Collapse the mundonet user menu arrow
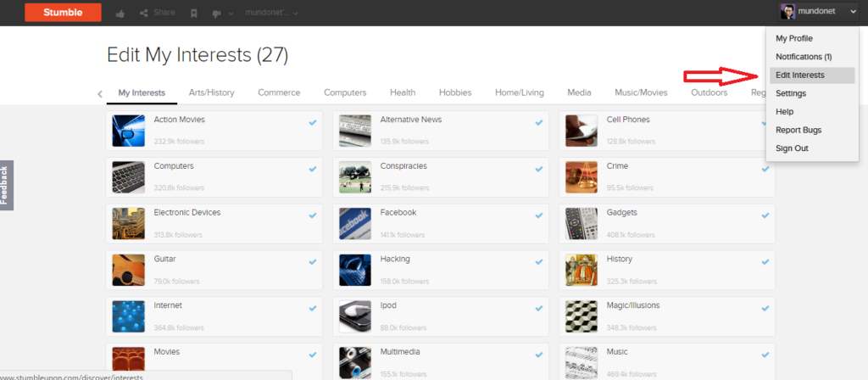The image size is (868, 380). coord(852,11)
